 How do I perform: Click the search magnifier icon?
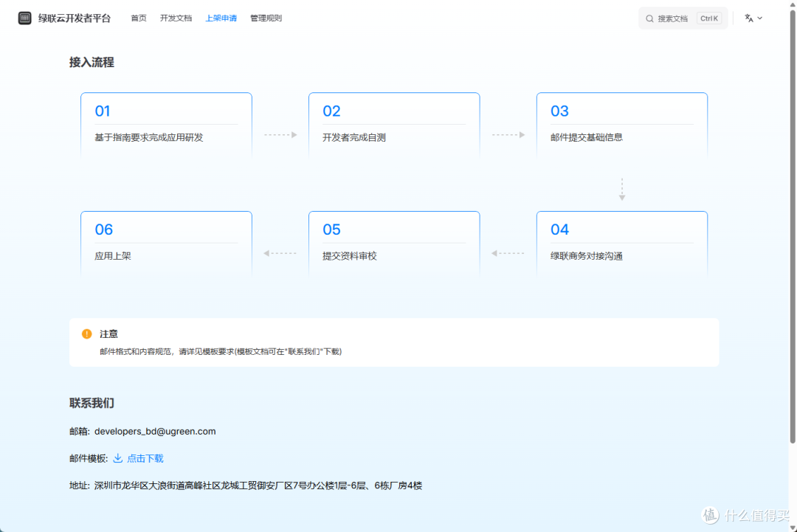(649, 18)
